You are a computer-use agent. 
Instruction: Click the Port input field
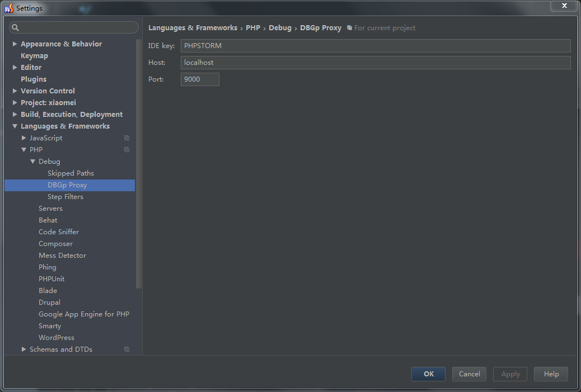(200, 79)
